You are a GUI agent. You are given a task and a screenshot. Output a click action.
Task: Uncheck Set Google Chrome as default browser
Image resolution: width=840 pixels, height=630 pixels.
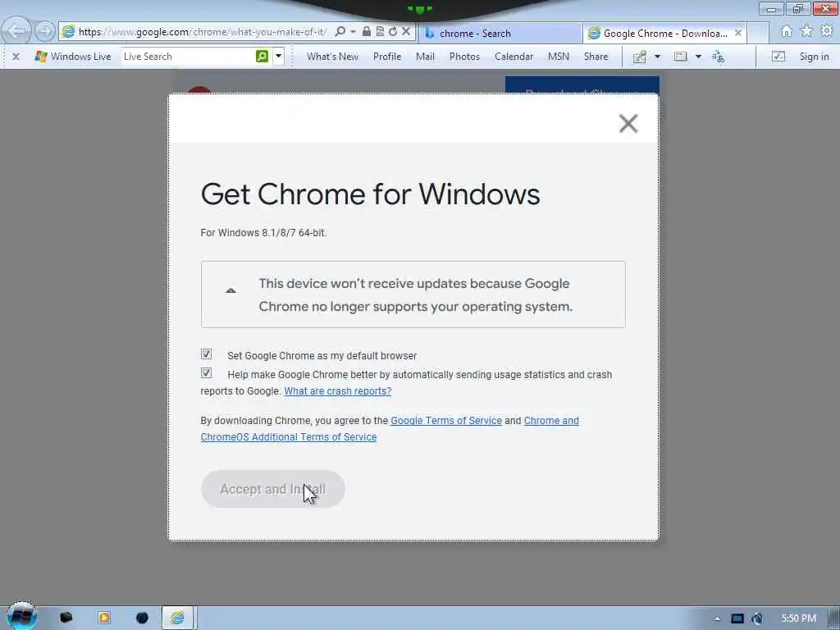pyautogui.click(x=206, y=354)
